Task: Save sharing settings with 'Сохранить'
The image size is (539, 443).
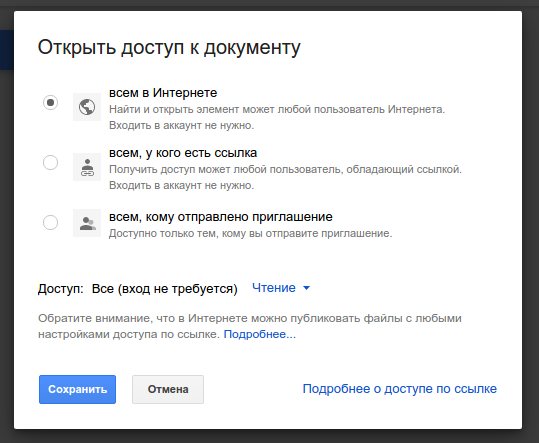Action: [77, 389]
